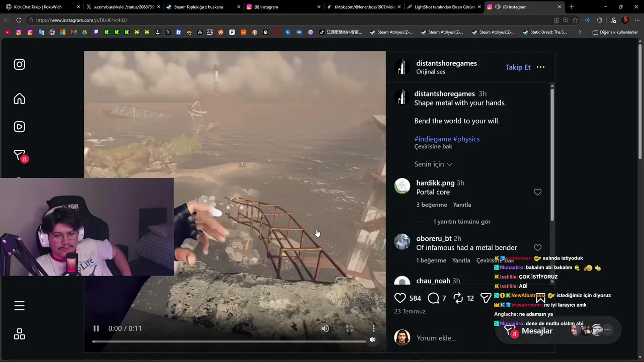The image size is (644, 362).
Task: Click the video progress bar
Action: 229,341
